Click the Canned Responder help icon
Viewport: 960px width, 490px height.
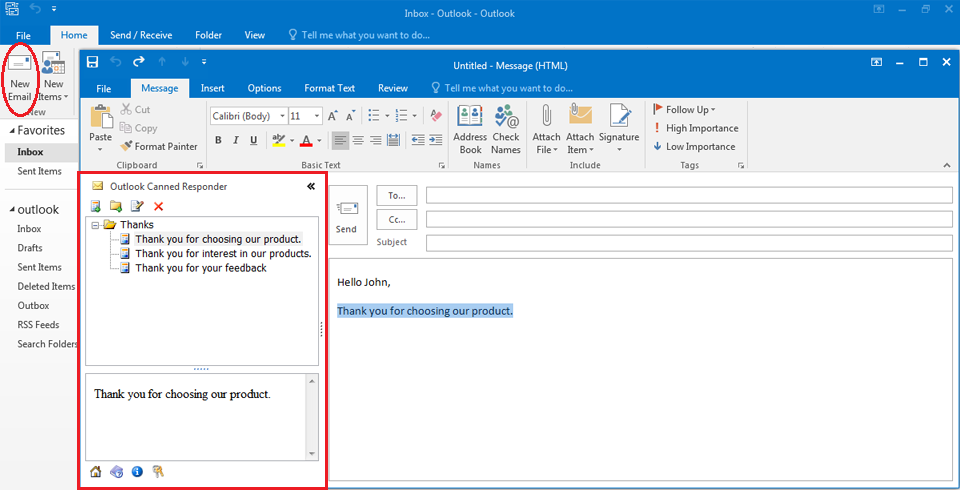[116, 472]
